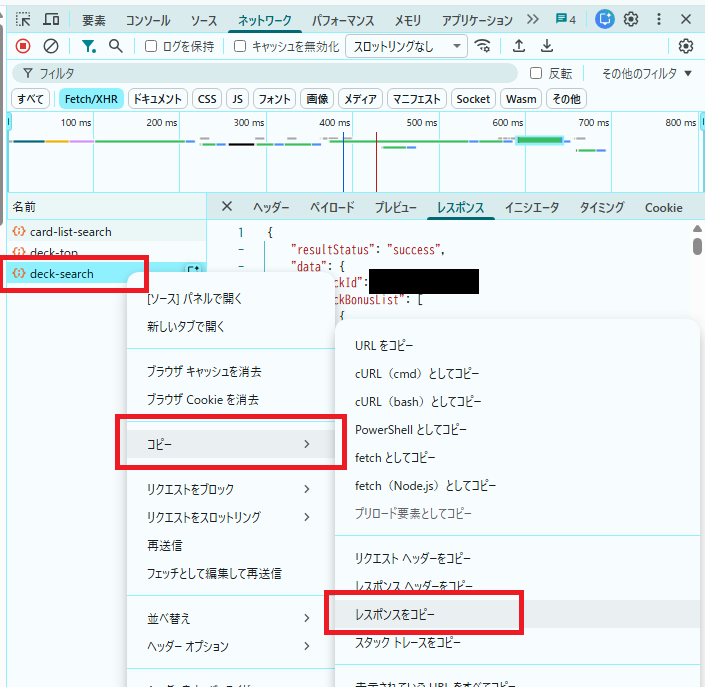Open the Cookie tab
This screenshot has height=687, width=705.
(x=663, y=207)
